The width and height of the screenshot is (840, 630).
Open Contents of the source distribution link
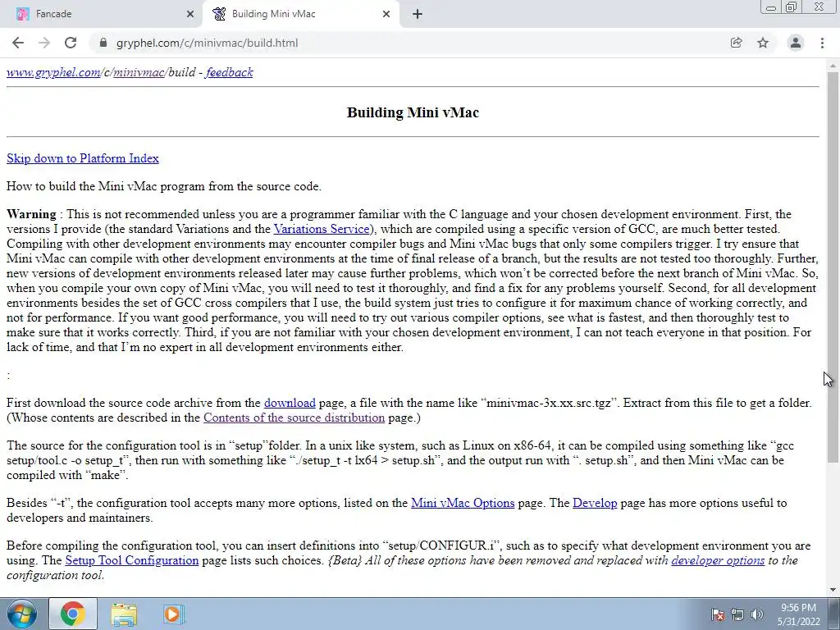coord(294,418)
